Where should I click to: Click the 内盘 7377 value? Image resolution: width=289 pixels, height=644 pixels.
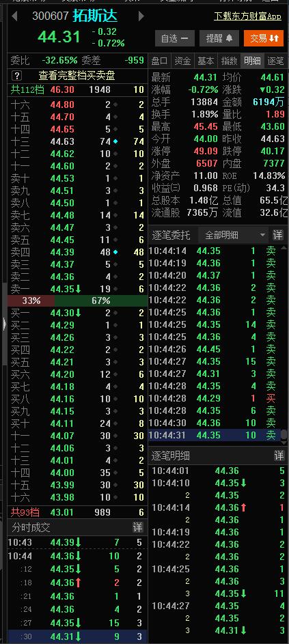274,163
